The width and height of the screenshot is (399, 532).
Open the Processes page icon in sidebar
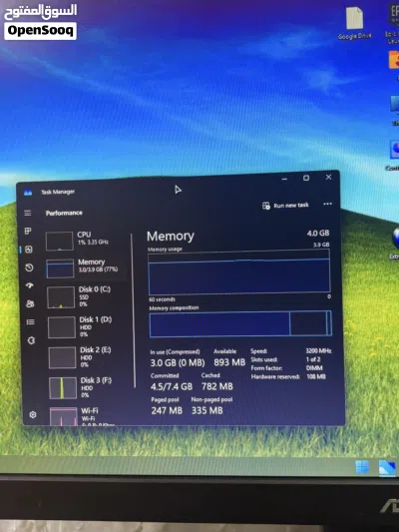28,231
